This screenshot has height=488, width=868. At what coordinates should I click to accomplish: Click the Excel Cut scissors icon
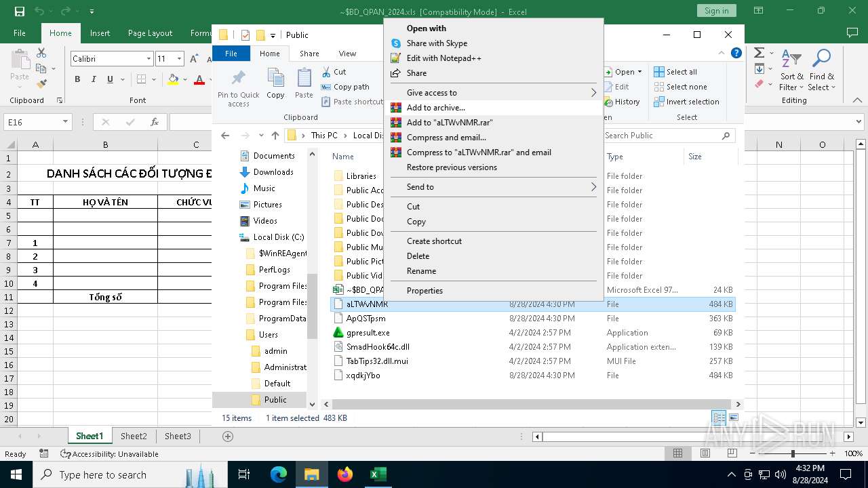[x=41, y=53]
